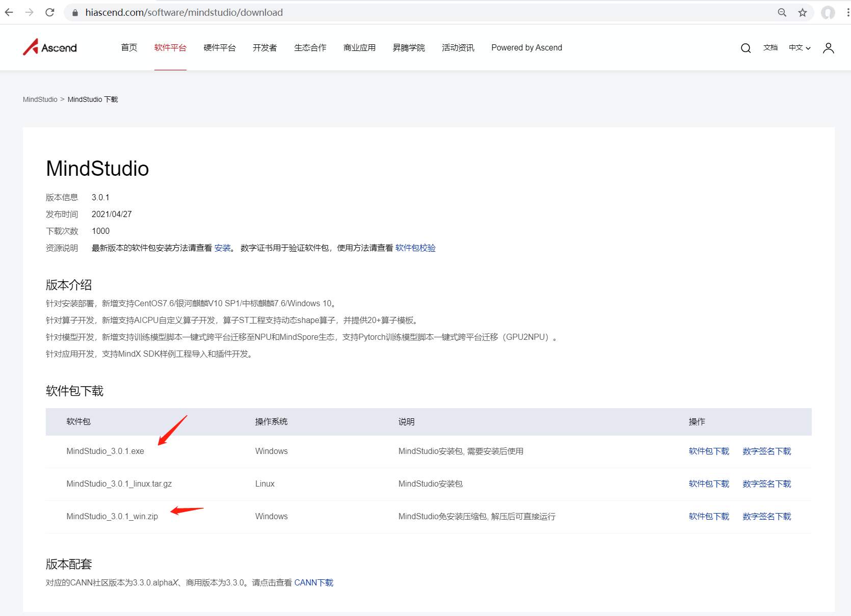Click the 'MindStudio 下载' breadcrumb text
Image resolution: width=851 pixels, height=616 pixels.
93,99
